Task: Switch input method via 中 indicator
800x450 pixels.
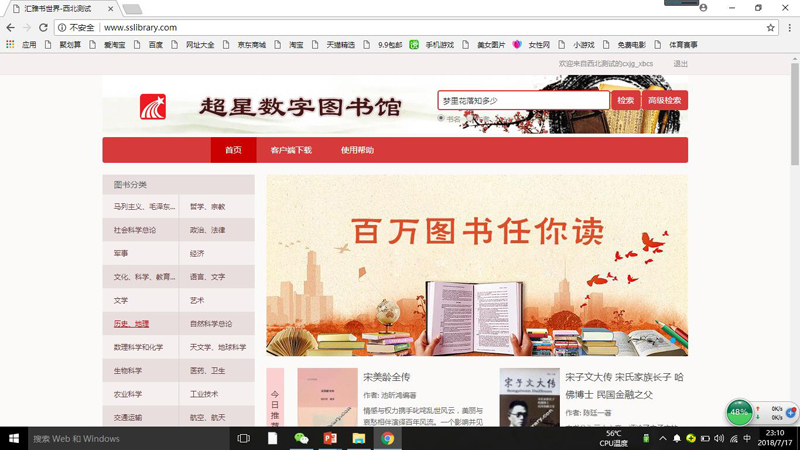Action: tap(747, 439)
